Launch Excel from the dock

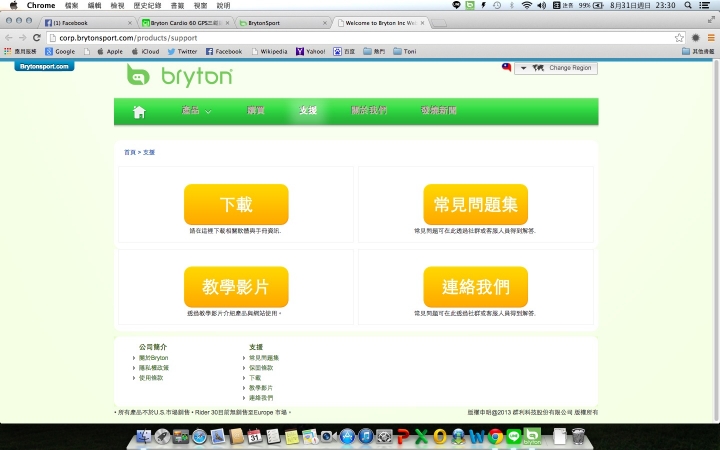tap(421, 436)
